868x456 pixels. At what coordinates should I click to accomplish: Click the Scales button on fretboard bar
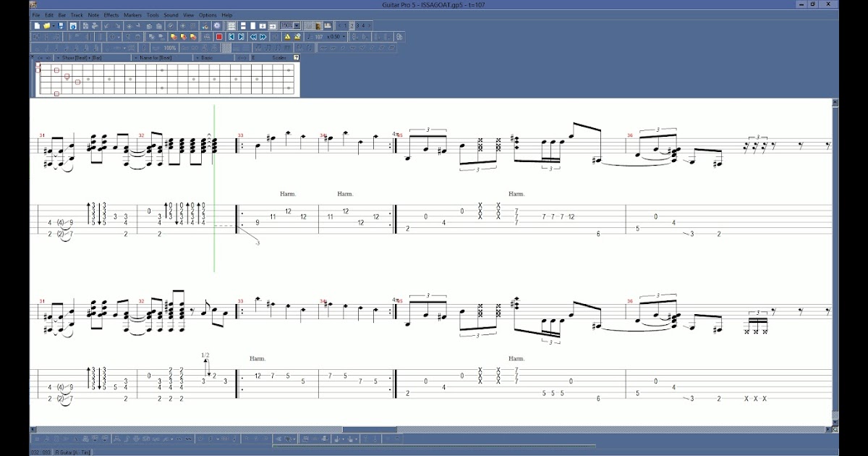click(279, 58)
